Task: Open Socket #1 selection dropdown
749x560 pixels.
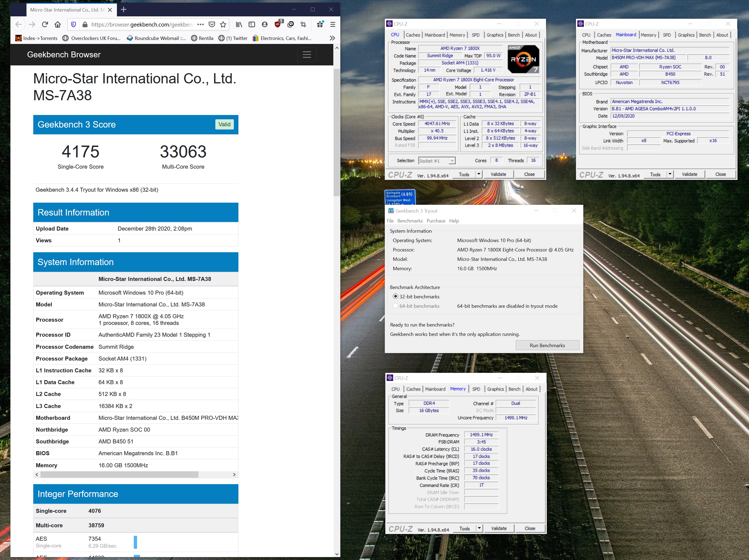Action: [x=437, y=161]
